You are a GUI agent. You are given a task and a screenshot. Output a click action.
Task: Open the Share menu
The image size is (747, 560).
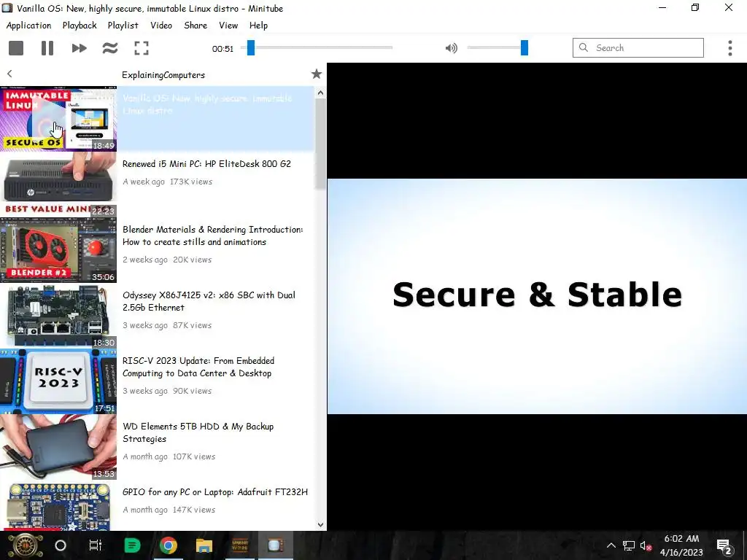click(x=196, y=26)
